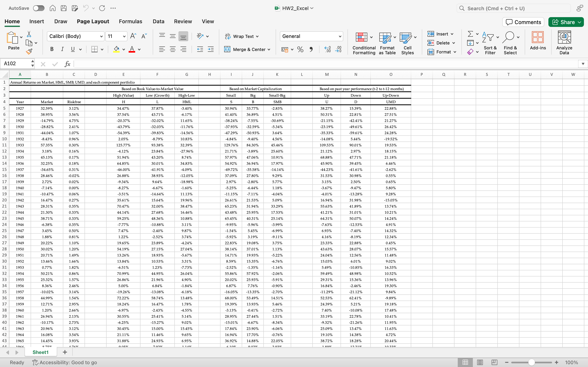The width and height of the screenshot is (588, 367).
Task: Click the Format Painter brush icon
Action: coord(29,51)
